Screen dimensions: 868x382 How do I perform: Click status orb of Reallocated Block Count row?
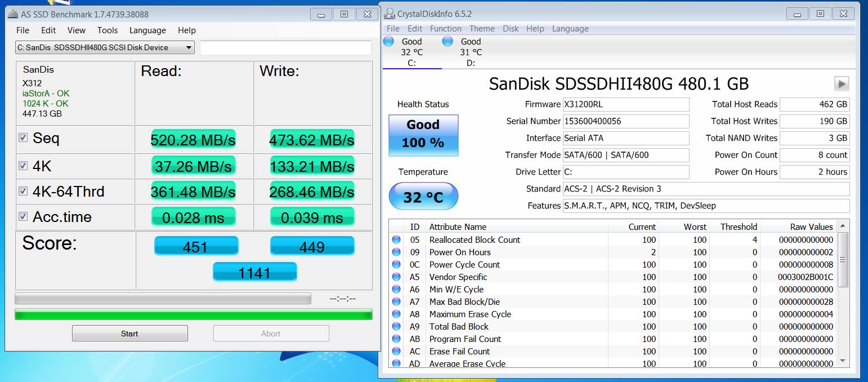coord(397,240)
